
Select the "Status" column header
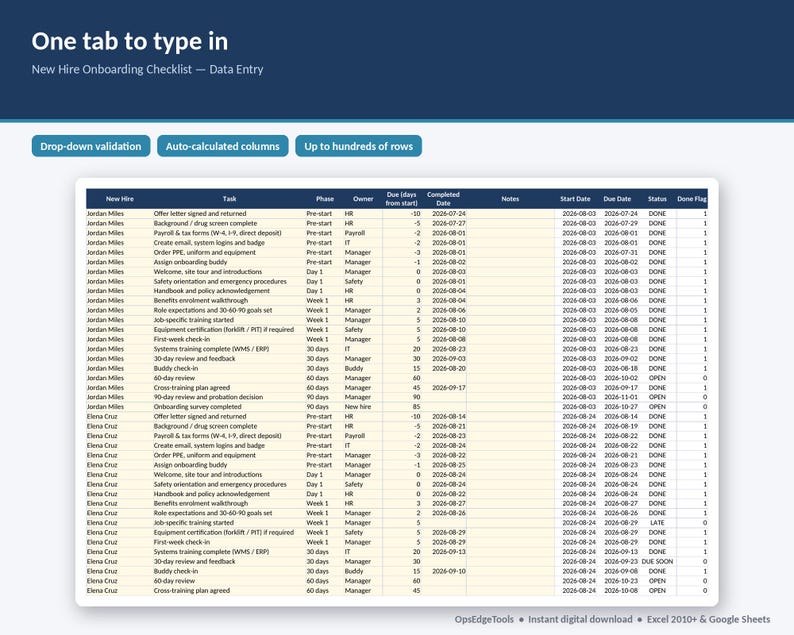tap(657, 199)
